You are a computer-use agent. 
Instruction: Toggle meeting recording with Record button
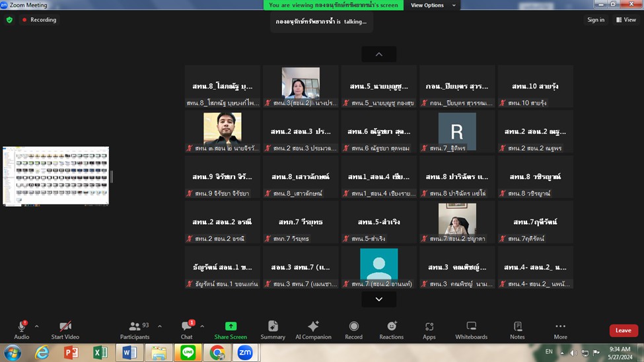tap(353, 330)
